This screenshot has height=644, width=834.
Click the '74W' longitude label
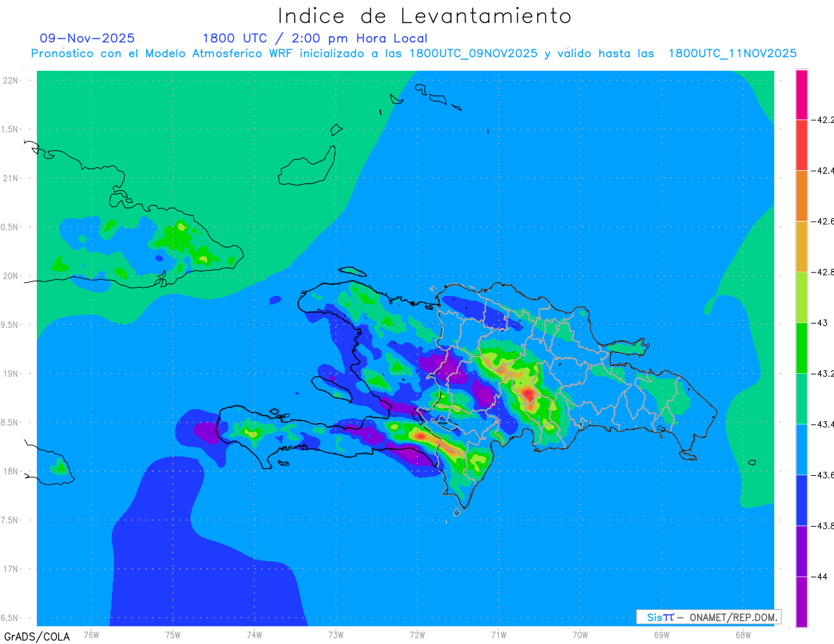coord(254,635)
